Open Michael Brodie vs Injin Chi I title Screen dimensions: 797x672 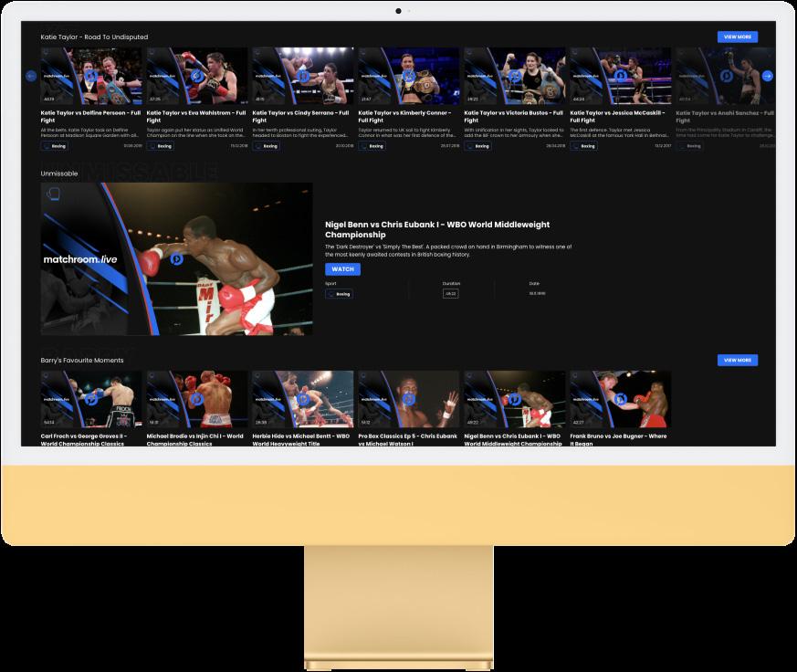coord(195,440)
